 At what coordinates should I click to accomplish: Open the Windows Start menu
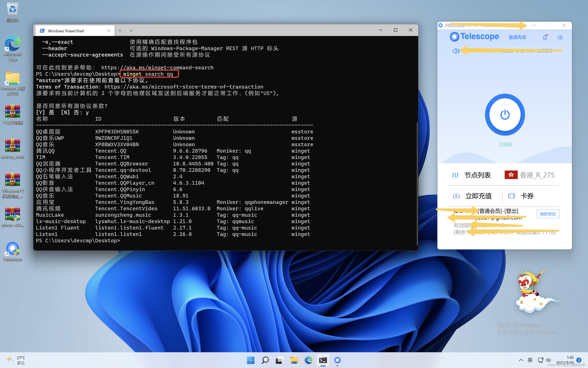pyautogui.click(x=251, y=360)
